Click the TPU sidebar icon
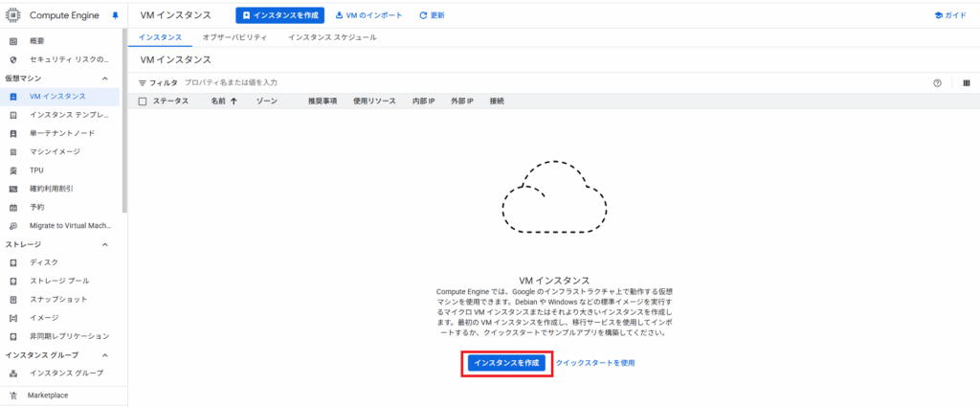 [13, 170]
